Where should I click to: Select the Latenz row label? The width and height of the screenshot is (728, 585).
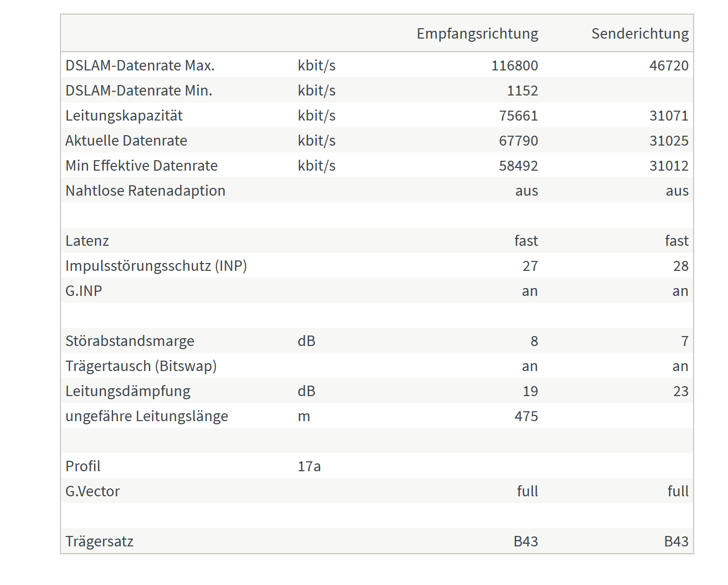pos(87,241)
